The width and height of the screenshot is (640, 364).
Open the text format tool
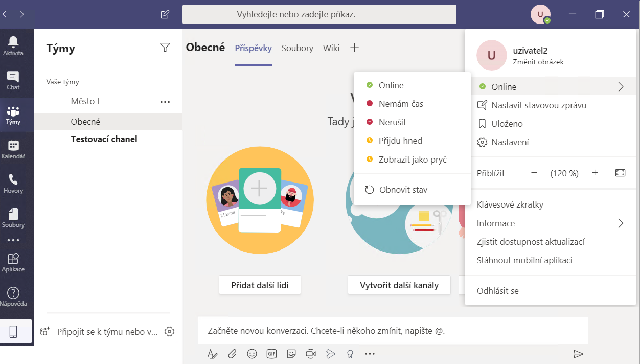pos(213,353)
